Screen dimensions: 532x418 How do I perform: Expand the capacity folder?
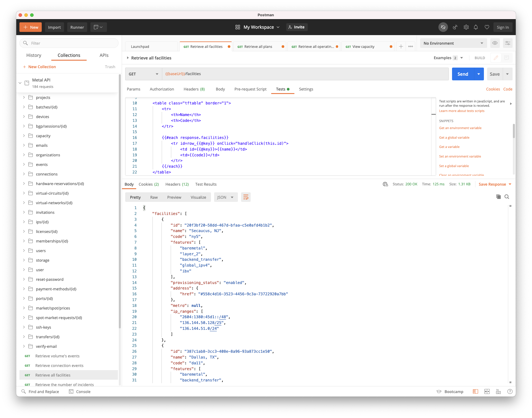tap(24, 136)
